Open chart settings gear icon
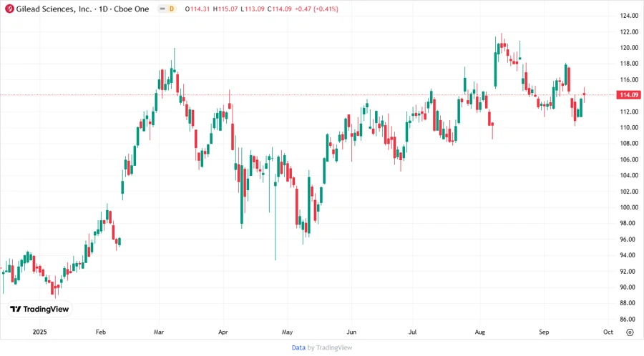The width and height of the screenshot is (644, 356). [x=630, y=332]
